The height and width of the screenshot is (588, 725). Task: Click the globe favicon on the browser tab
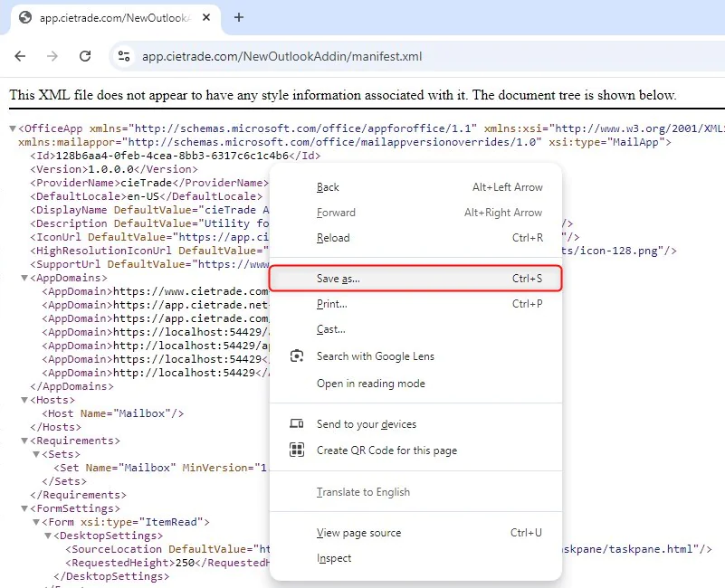click(25, 18)
